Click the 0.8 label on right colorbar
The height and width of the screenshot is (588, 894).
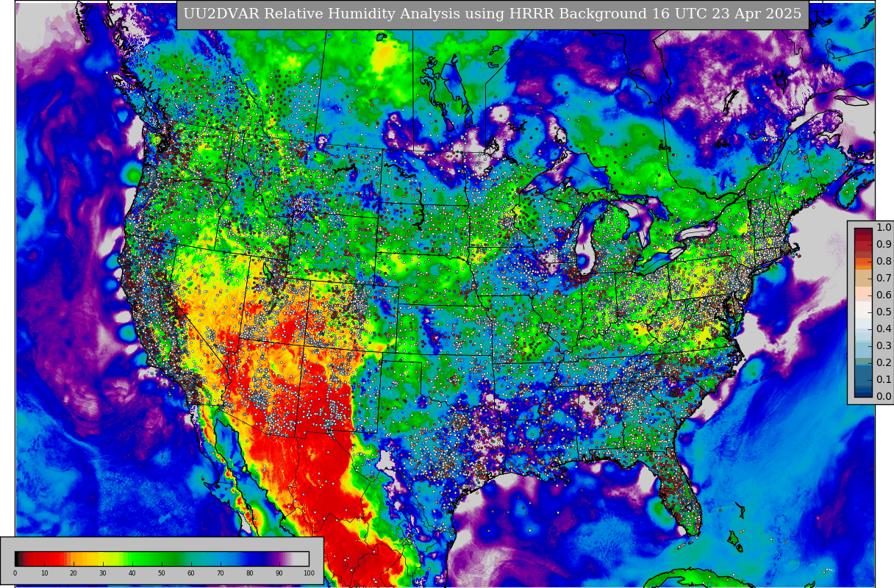(x=884, y=262)
